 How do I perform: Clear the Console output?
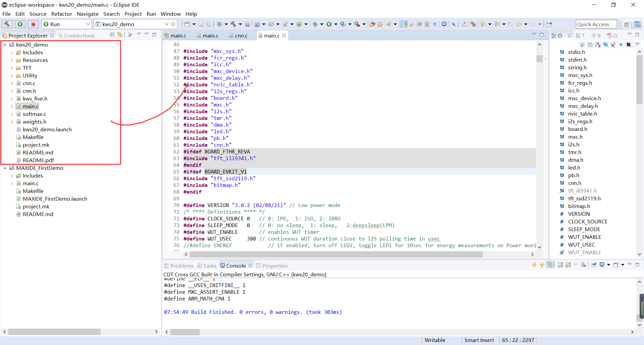click(583, 265)
